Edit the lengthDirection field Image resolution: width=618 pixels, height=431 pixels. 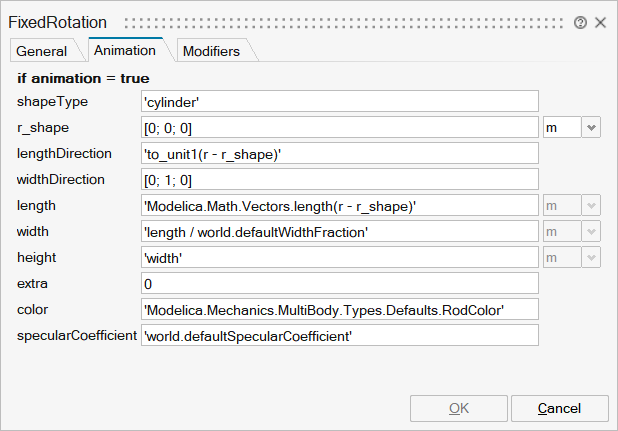point(340,153)
